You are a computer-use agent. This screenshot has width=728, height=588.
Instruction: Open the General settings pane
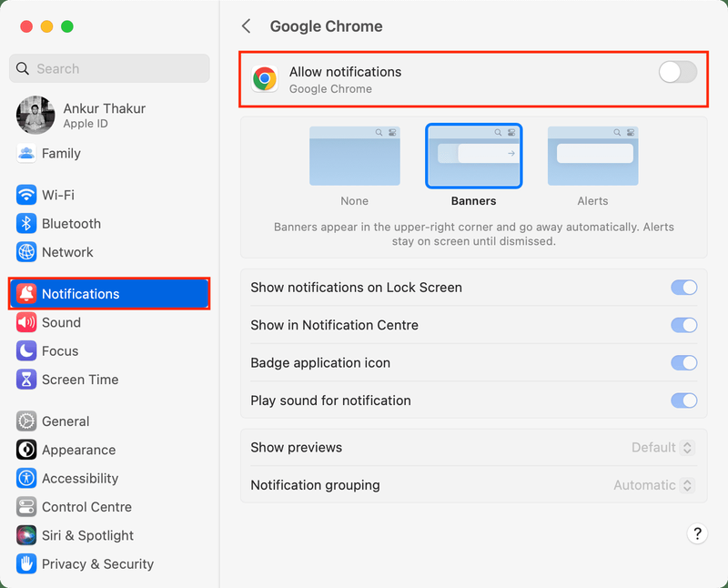[x=109, y=421]
